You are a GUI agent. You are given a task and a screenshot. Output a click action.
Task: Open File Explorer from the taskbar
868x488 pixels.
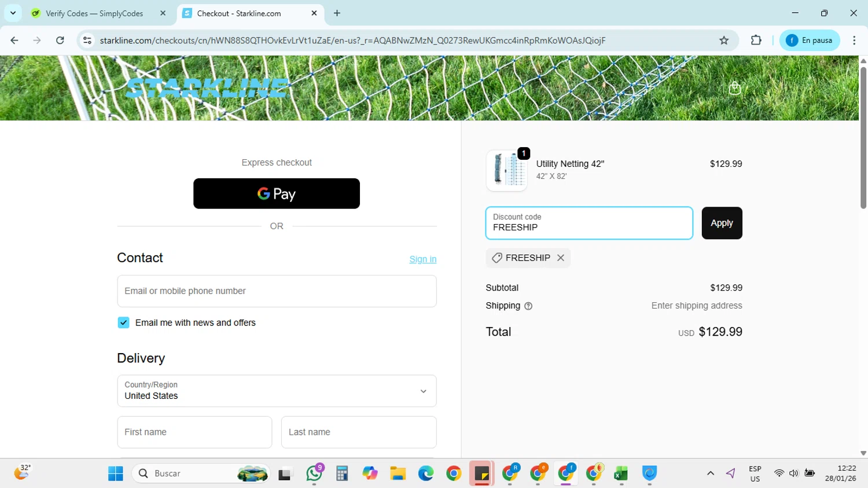(398, 474)
